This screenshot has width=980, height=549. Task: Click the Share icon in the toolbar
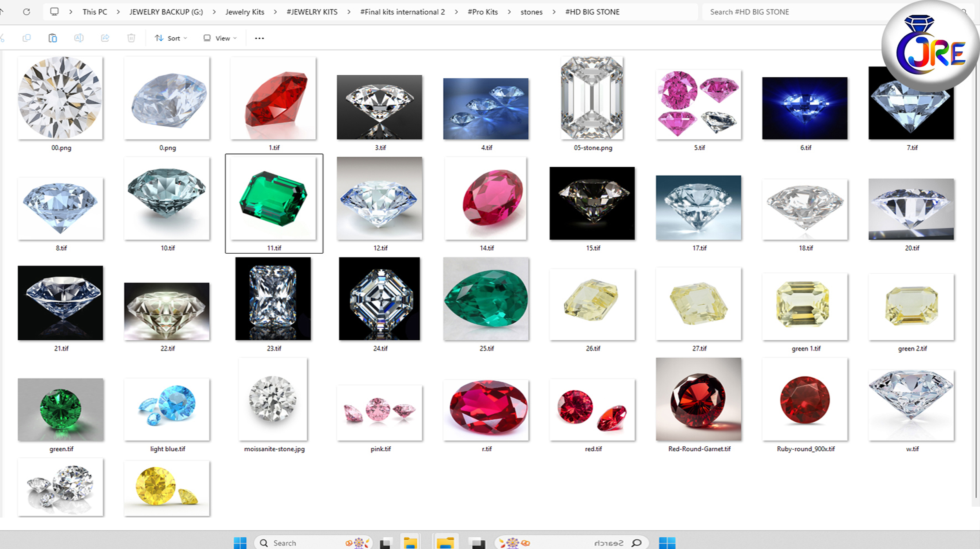click(105, 38)
